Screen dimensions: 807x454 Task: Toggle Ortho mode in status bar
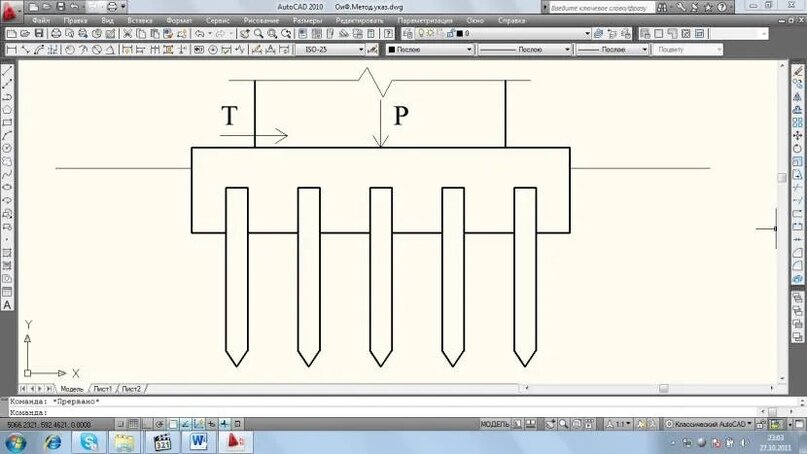147,424
